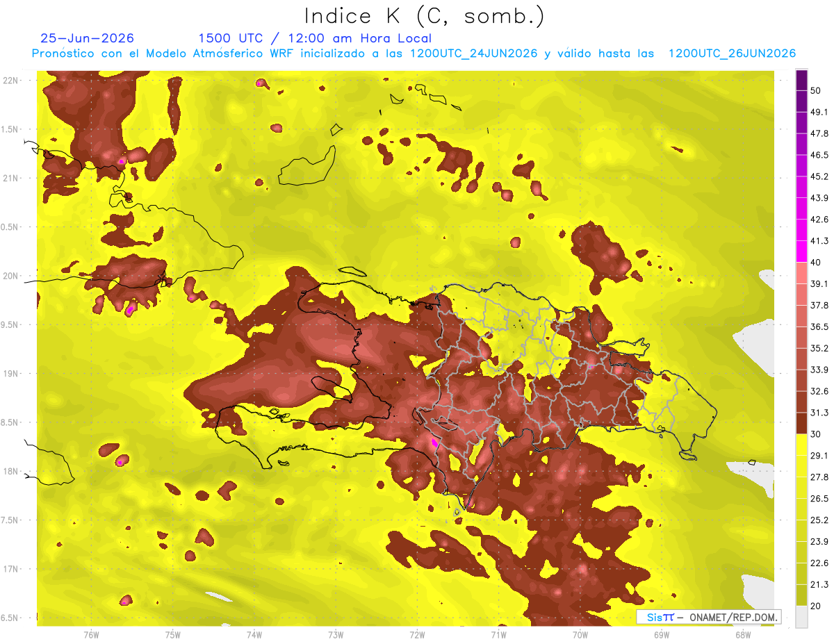Pick the dark brown swatch between 30 and 31.3
Image resolution: width=834 pixels, height=644 pixels.
[x=801, y=423]
